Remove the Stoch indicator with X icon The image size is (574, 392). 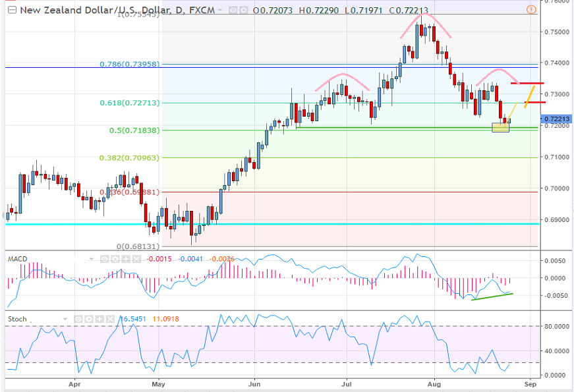pyautogui.click(x=110, y=319)
